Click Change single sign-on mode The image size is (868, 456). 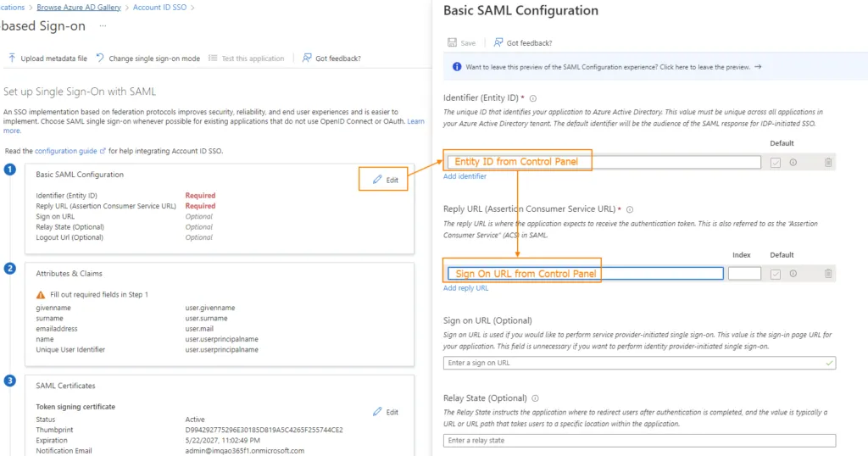click(147, 58)
